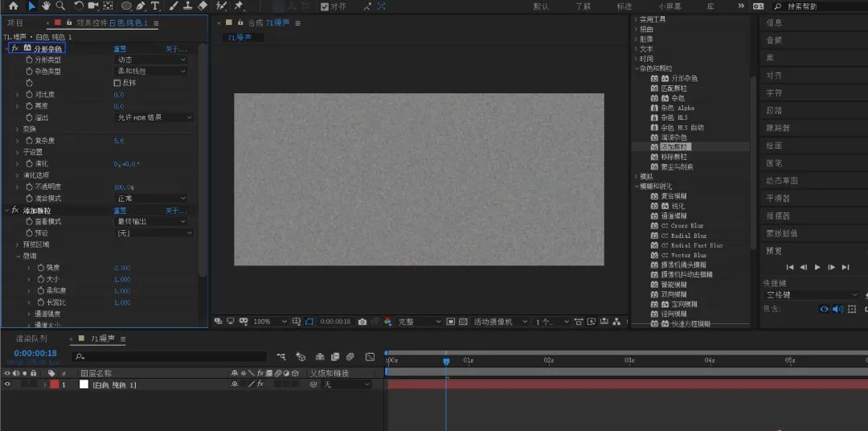Viewport: 868px width, 431px height.
Task: Click 关于 for 添加颗粒 effect
Action: point(176,211)
